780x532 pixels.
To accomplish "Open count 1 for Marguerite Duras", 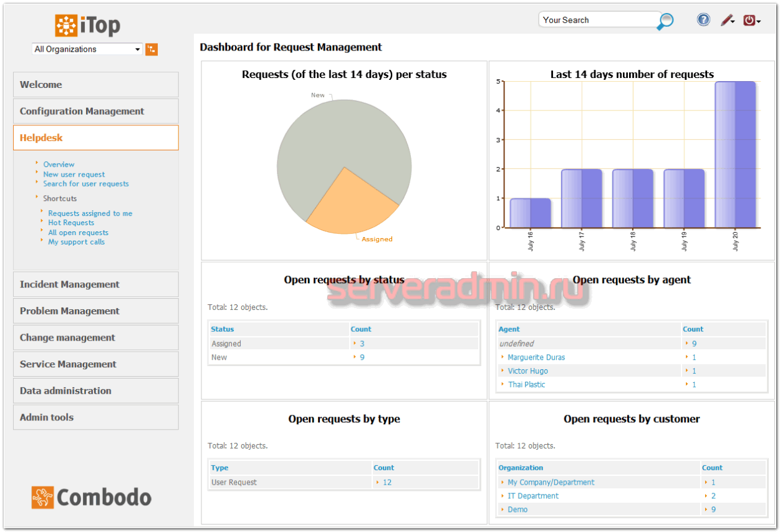I will click(694, 357).
